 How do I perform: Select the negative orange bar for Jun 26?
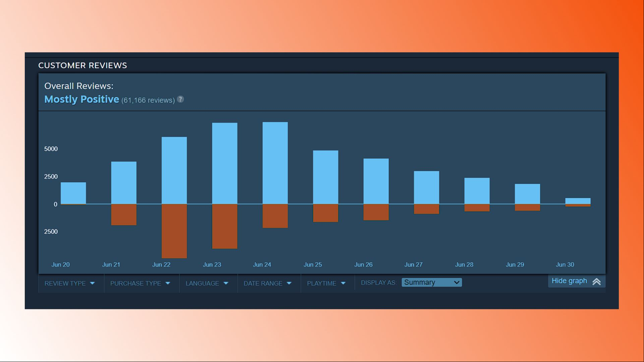click(376, 212)
